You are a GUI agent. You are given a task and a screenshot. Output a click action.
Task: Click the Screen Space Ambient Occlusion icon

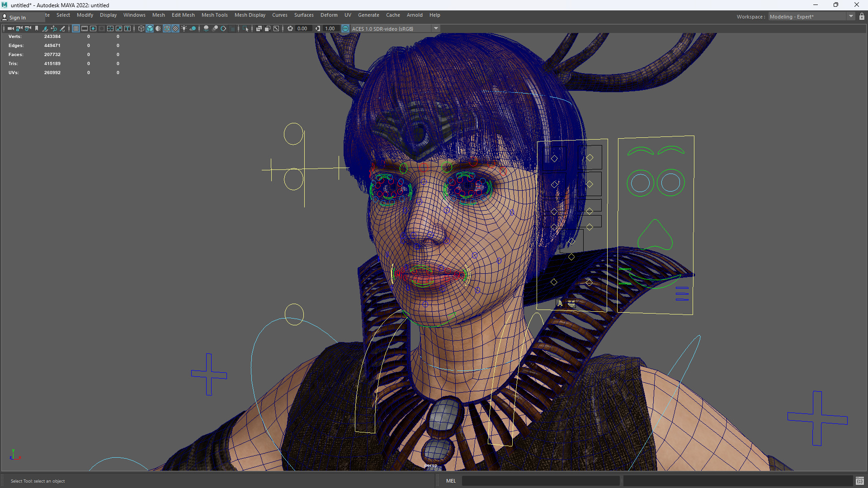tap(206, 28)
